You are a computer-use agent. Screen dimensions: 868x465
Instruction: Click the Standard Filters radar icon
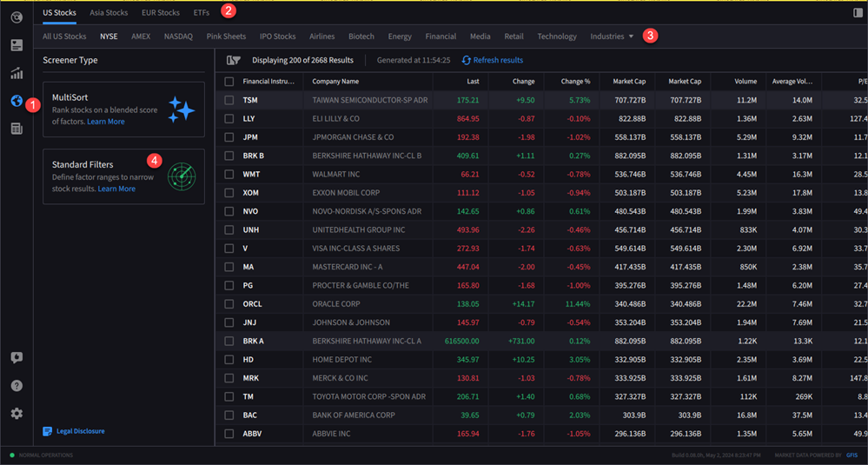point(182,176)
